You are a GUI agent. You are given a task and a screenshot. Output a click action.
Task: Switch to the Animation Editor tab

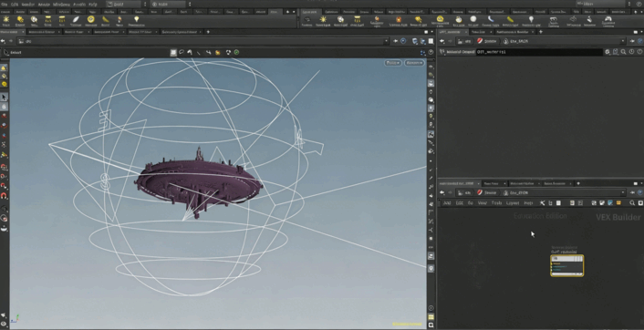(x=41, y=32)
